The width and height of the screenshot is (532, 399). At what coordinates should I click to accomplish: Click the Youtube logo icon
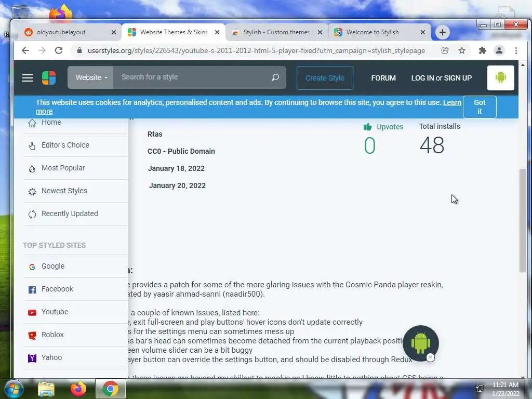(32, 312)
